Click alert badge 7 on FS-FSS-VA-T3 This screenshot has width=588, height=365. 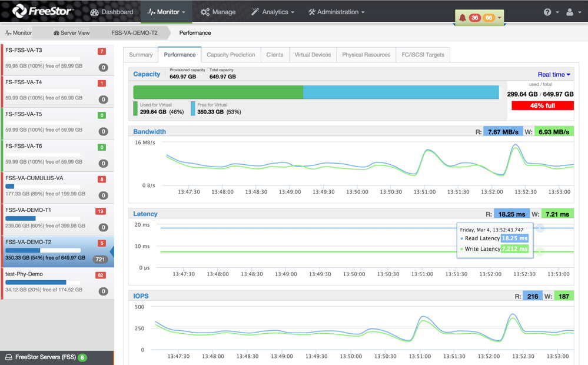[x=102, y=51]
